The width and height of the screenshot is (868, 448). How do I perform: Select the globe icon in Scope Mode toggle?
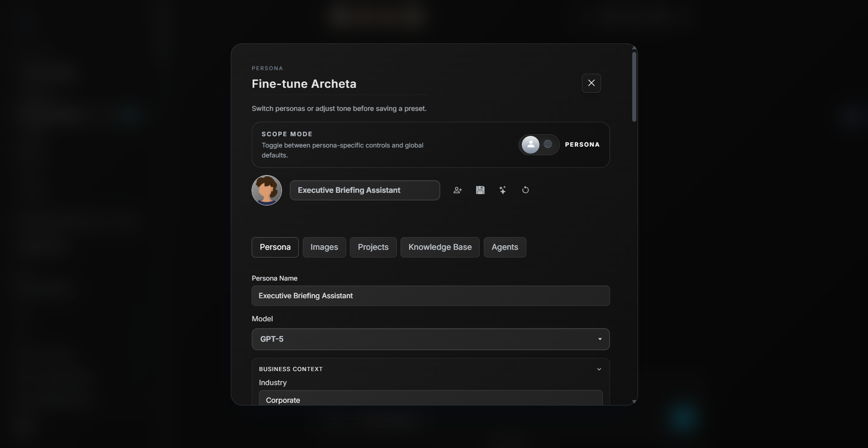point(548,144)
